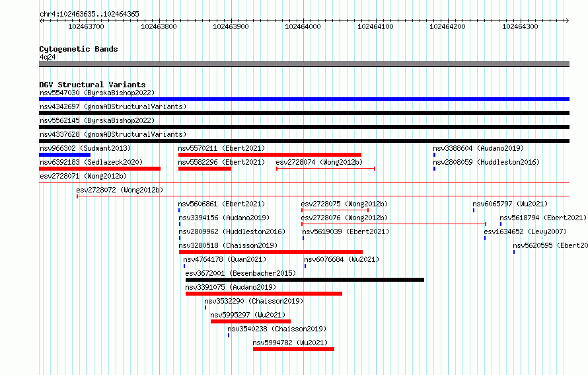Click the chr4:102463635..102464365 range label
The image size is (588, 375).
coord(89,14)
